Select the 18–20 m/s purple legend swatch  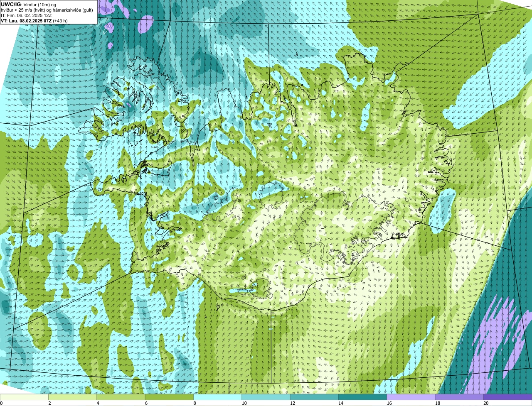tap(460, 397)
